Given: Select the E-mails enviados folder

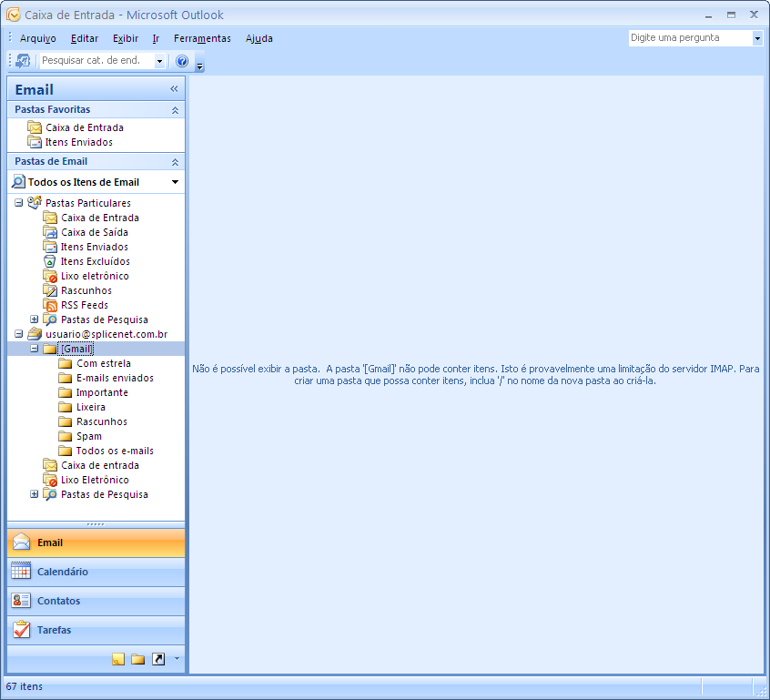Looking at the screenshot, I should coord(115,378).
